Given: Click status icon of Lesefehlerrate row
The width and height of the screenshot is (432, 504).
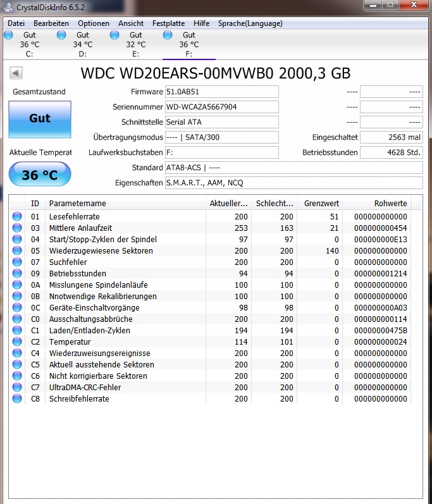Looking at the screenshot, I should [x=17, y=216].
